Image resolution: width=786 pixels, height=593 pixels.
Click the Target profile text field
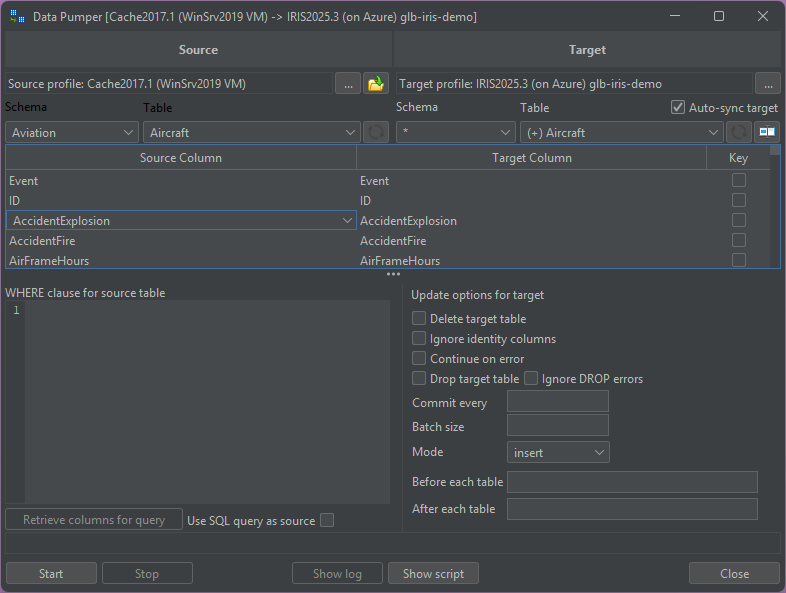pyautogui.click(x=574, y=83)
